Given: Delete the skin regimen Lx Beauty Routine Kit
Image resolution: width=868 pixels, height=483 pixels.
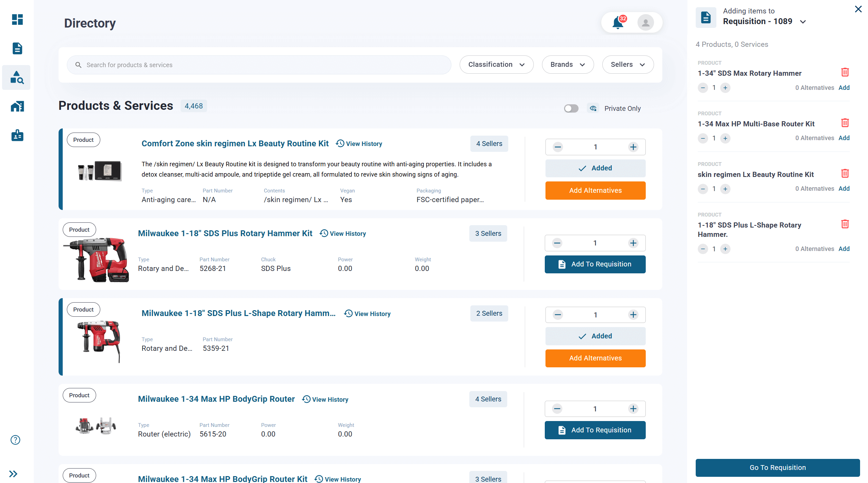Looking at the screenshot, I should pyautogui.click(x=845, y=174).
